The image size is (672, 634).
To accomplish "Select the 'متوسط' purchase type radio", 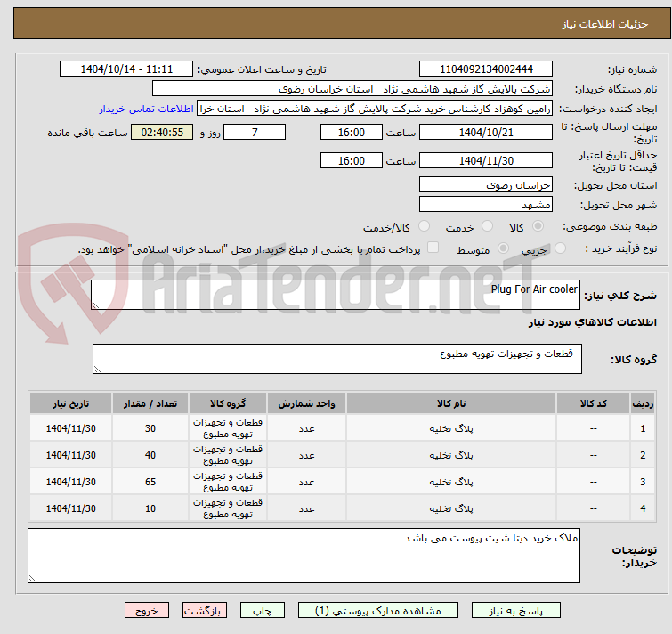I will (x=503, y=248).
